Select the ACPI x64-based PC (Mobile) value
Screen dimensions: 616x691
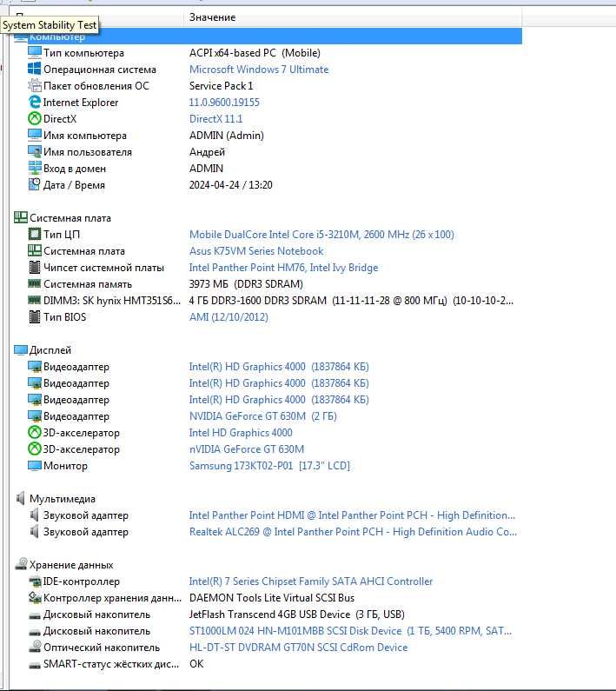pyautogui.click(x=255, y=52)
